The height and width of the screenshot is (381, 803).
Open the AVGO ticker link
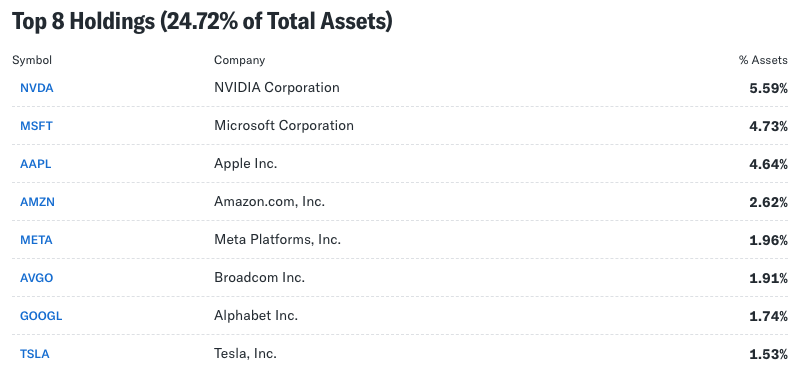(x=37, y=278)
